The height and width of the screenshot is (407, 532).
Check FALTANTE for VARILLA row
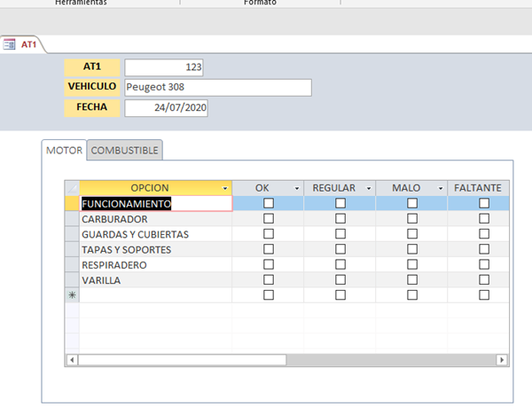(484, 280)
